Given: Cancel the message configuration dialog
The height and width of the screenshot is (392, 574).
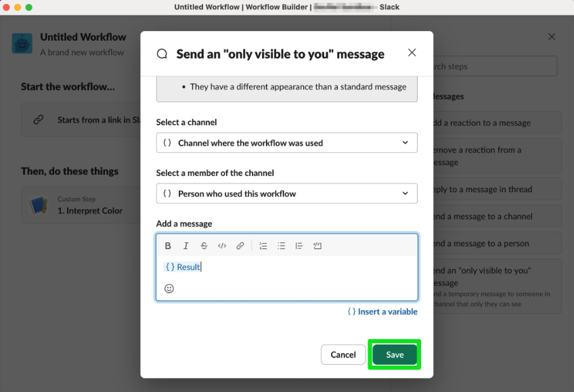Looking at the screenshot, I should [x=343, y=354].
